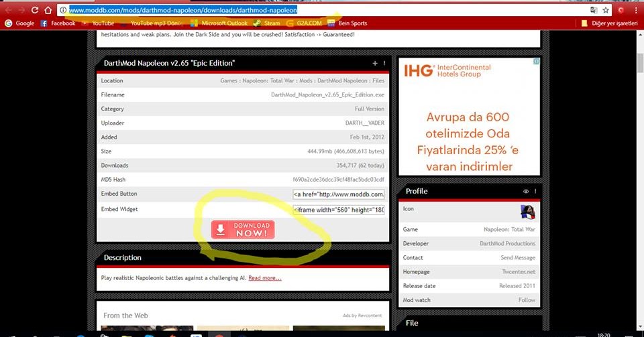Image resolution: width=644 pixels, height=337 pixels.
Task: Click the Added date Feb 1st, 2012
Action: coord(367,137)
